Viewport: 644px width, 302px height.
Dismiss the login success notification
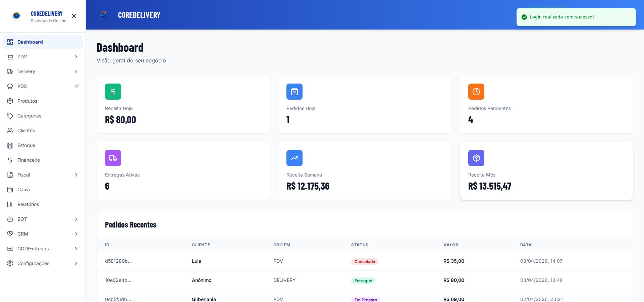[x=576, y=17]
